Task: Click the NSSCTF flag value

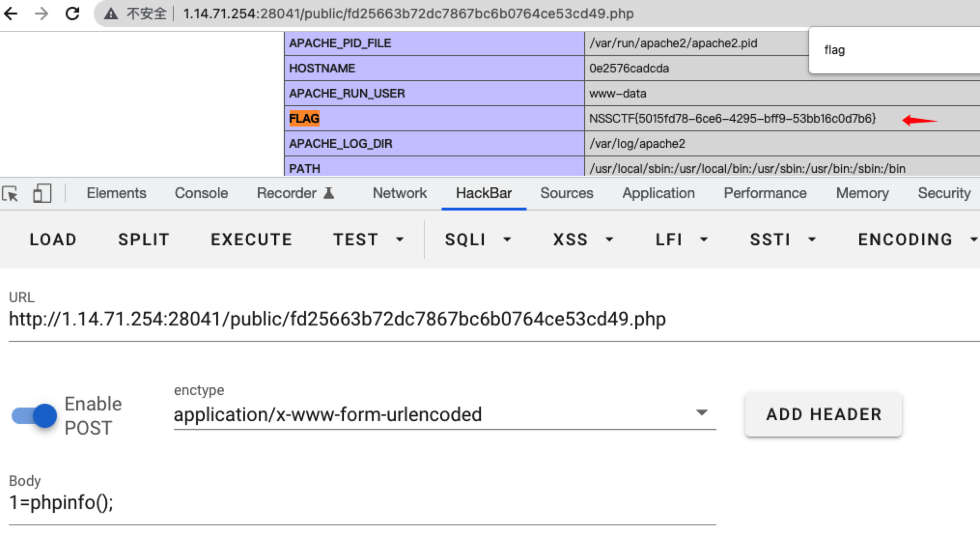Action: (x=732, y=119)
